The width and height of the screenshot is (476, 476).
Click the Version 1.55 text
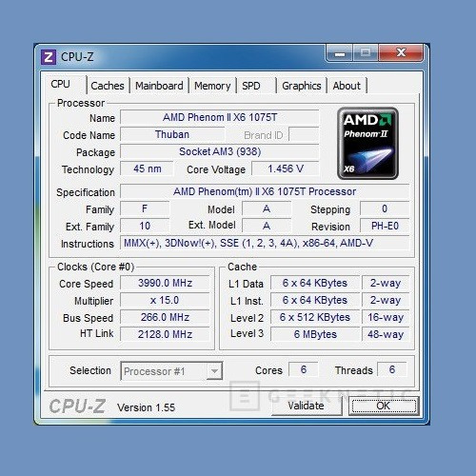(x=146, y=407)
